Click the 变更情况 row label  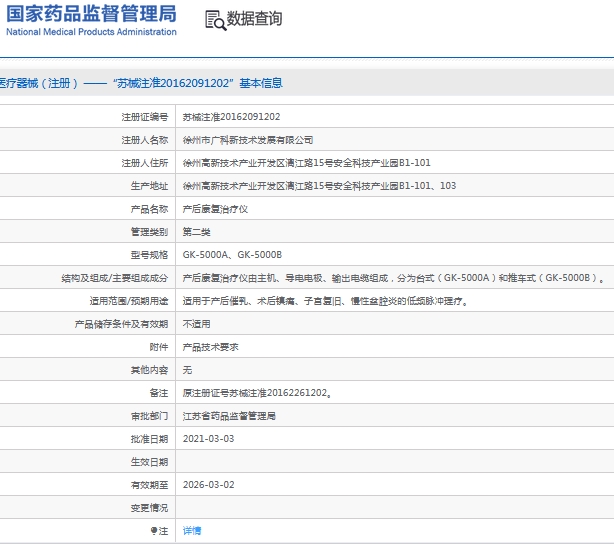pyautogui.click(x=149, y=508)
